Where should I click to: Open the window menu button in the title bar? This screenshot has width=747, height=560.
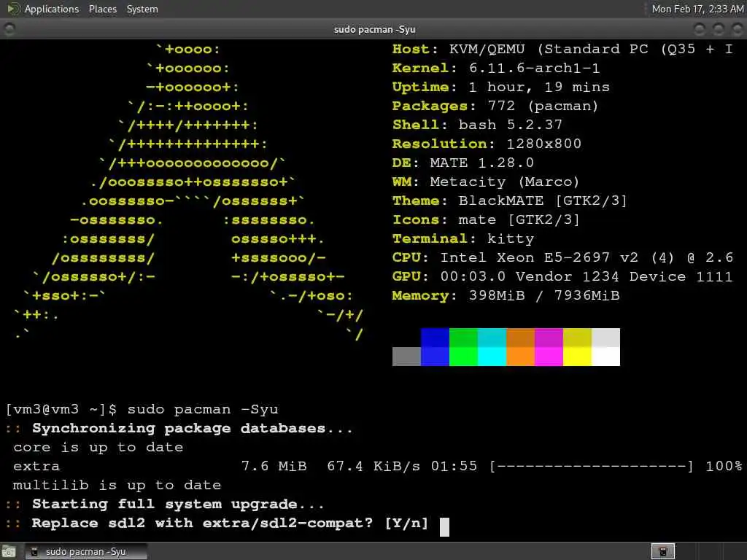click(9, 29)
